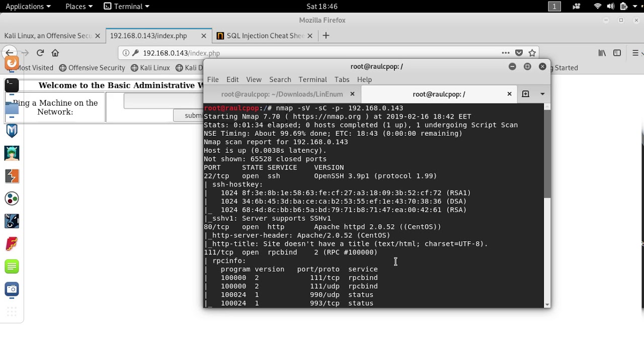Image resolution: width=644 pixels, height=362 pixels.
Task: Open screen recorder tray icon
Action: point(576,7)
